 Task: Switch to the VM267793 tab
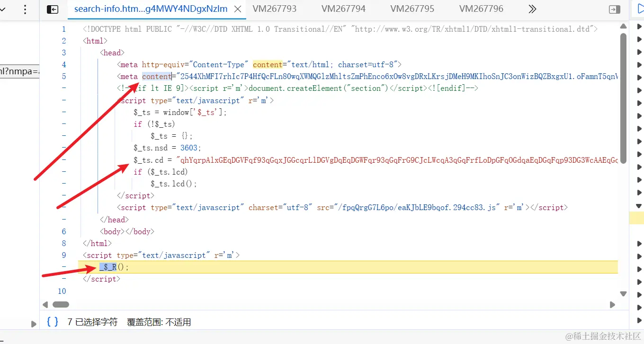coord(274,9)
